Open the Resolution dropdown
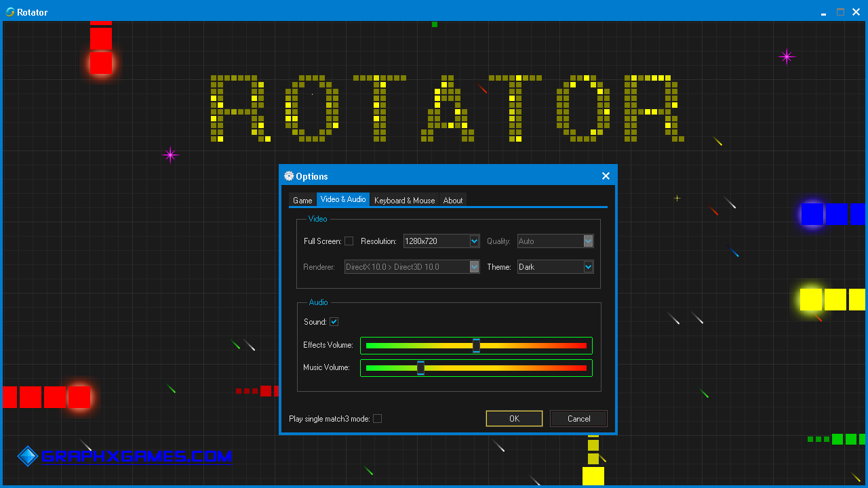Viewport: 868px width, 488px height. [x=474, y=241]
